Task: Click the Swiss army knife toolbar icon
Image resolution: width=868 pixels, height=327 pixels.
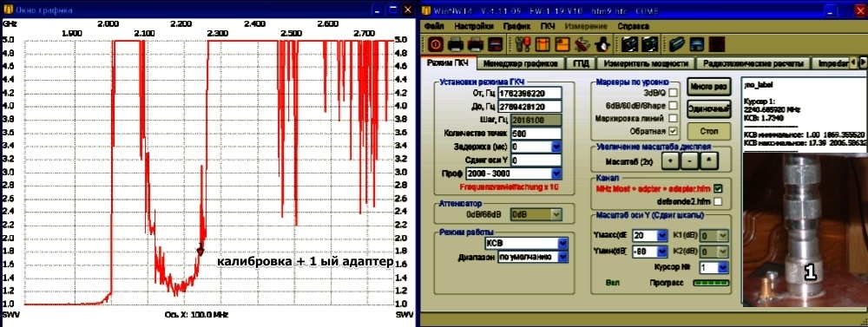Action: [582, 44]
